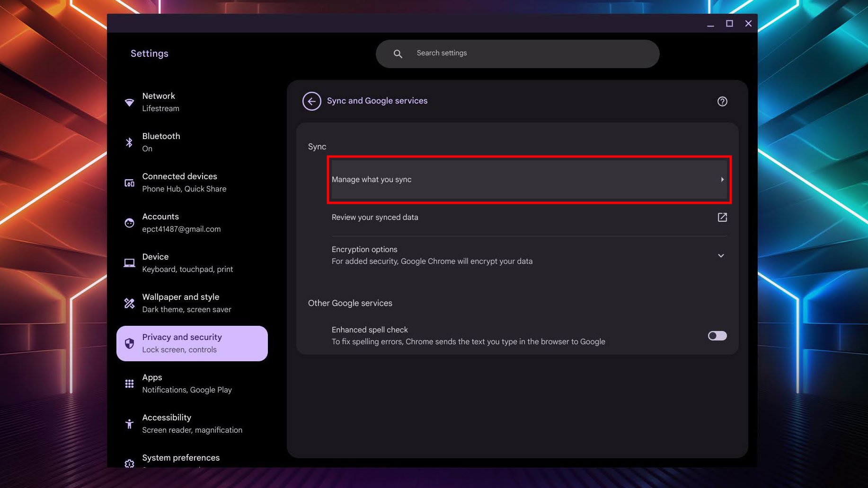Click the Bluetooth icon in sidebar

[129, 142]
